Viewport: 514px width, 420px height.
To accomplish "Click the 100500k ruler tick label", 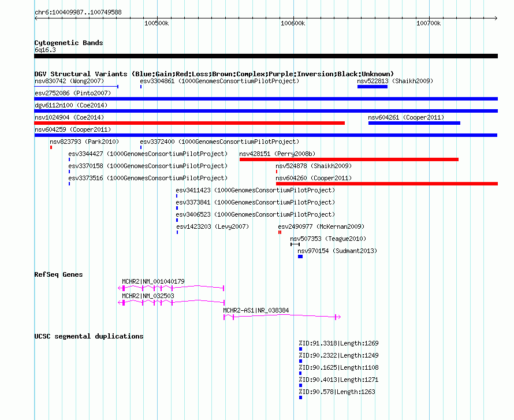I will click(x=157, y=23).
